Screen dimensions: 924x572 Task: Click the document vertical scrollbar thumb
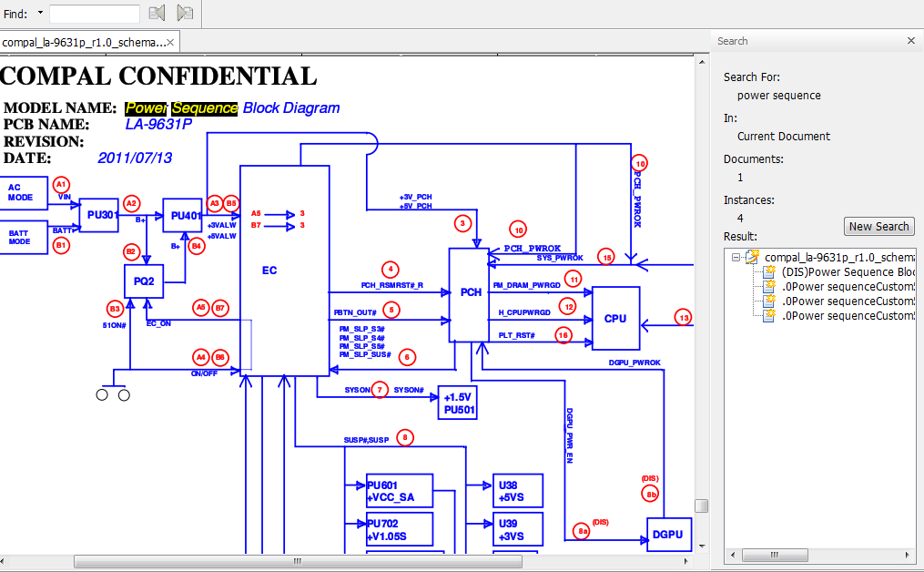click(701, 506)
